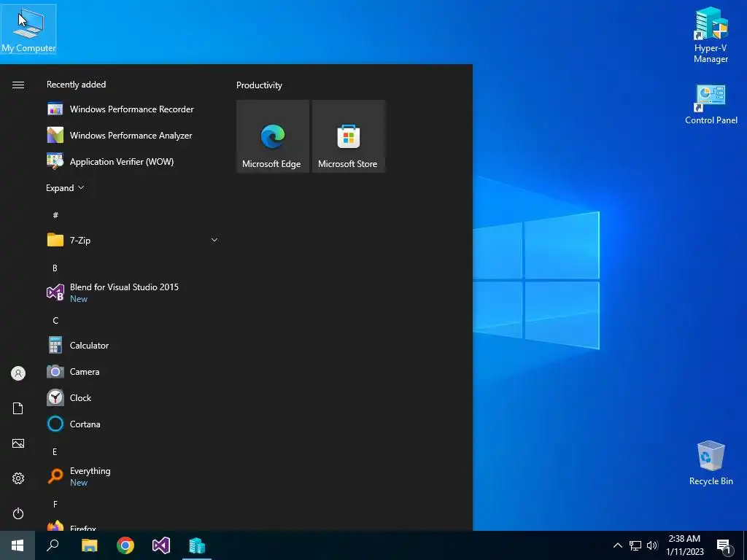Select My Computer desktop icon
Viewport: 747px width, 560px height.
coord(28,29)
